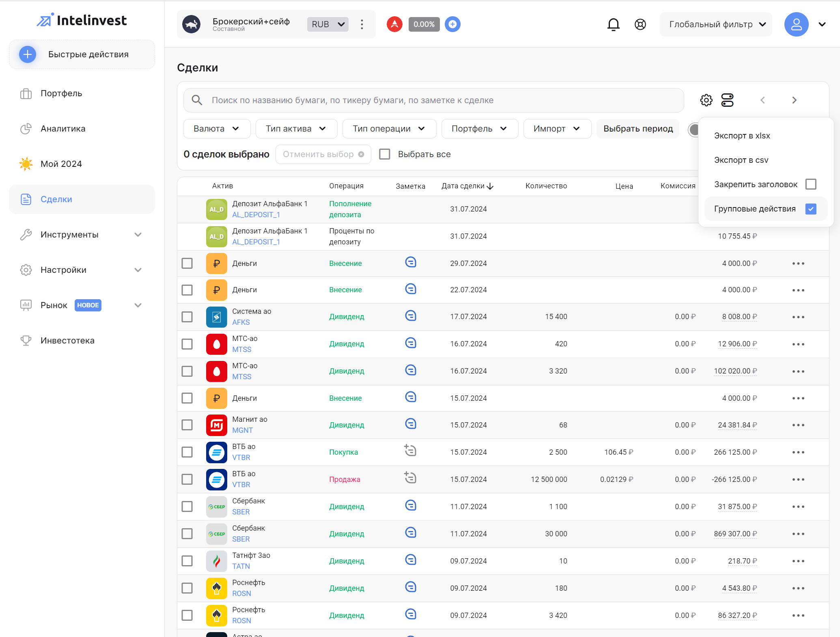The width and height of the screenshot is (840, 637).
Task: Click the Выбрать период button
Action: tap(638, 129)
